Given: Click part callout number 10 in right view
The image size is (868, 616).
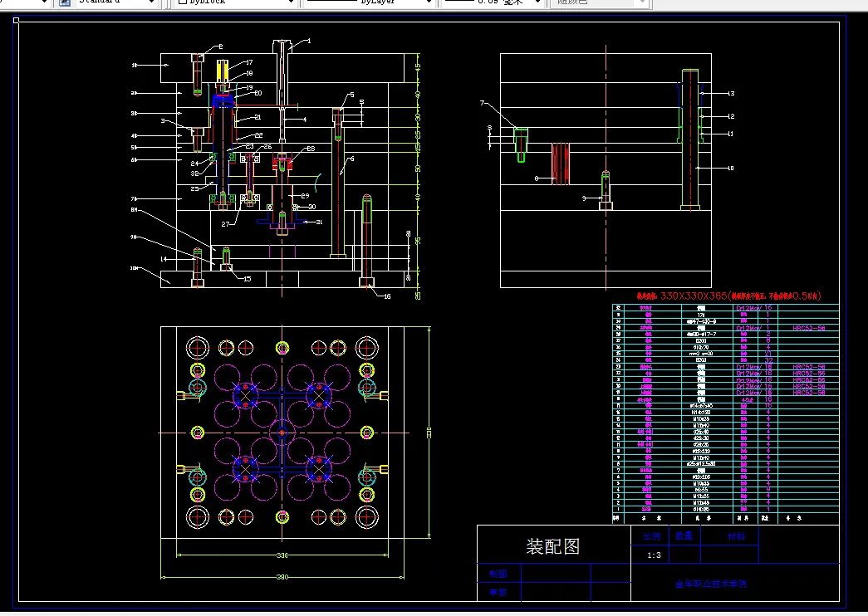Looking at the screenshot, I should click(730, 169).
